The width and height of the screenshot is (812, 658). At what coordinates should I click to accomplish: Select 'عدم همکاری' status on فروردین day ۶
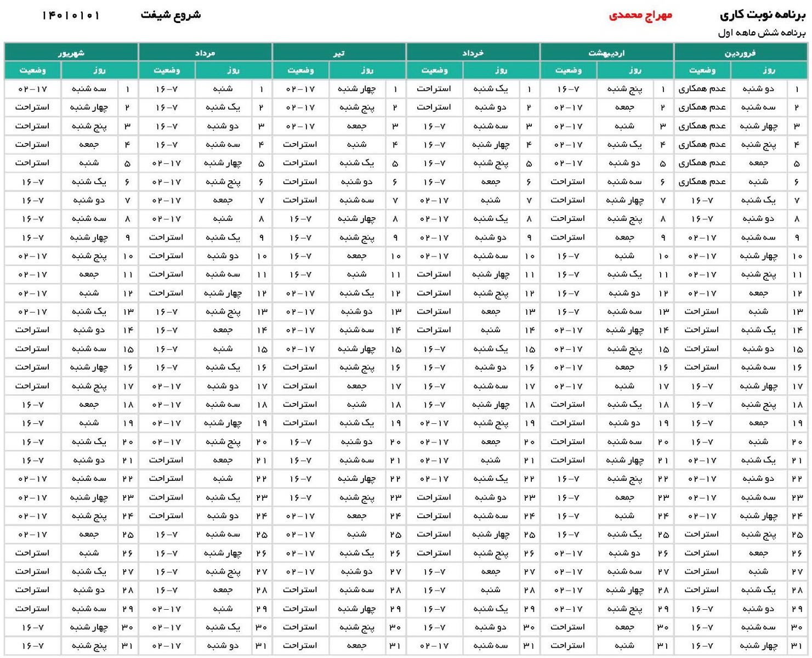(x=702, y=181)
